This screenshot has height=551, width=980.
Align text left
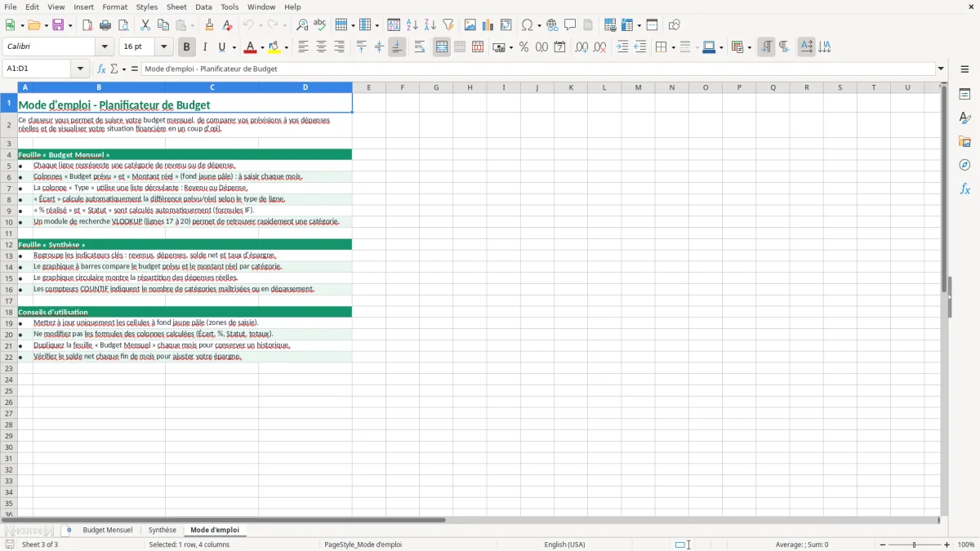303,47
